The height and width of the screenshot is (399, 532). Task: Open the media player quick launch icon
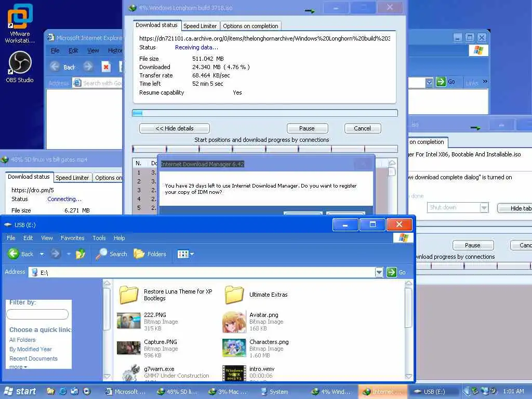click(x=87, y=391)
